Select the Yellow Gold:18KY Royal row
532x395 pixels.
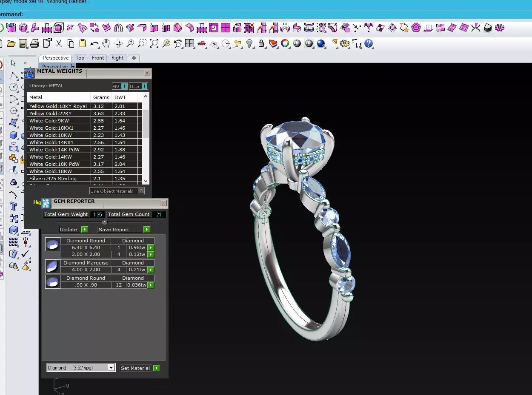(82, 106)
